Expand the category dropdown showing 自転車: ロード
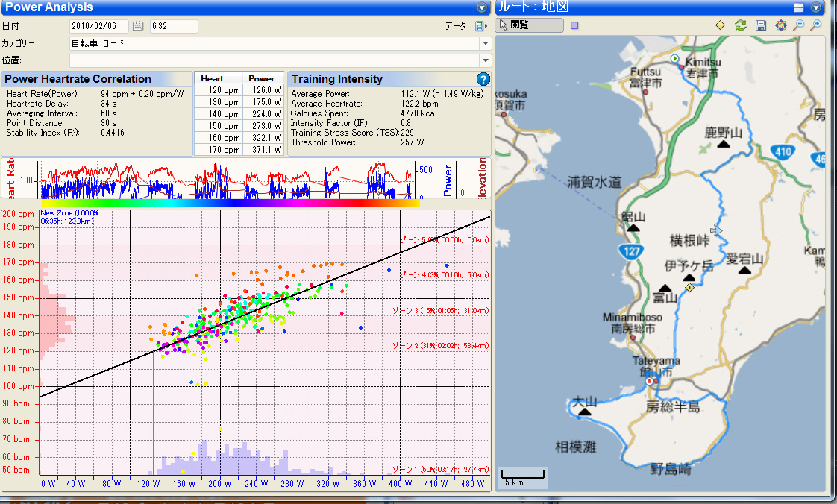This screenshot has height=504, width=837. [x=485, y=43]
